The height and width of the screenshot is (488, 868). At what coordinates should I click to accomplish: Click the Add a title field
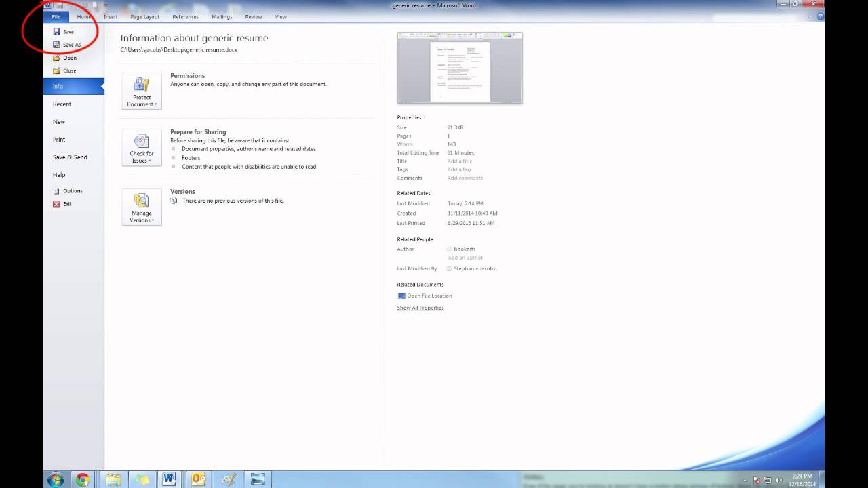click(x=460, y=161)
